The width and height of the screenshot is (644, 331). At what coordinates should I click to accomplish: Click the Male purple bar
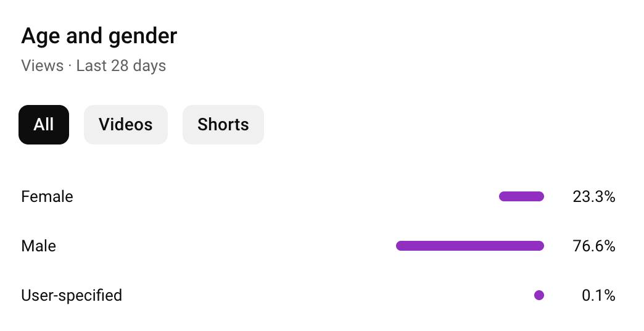coord(470,246)
